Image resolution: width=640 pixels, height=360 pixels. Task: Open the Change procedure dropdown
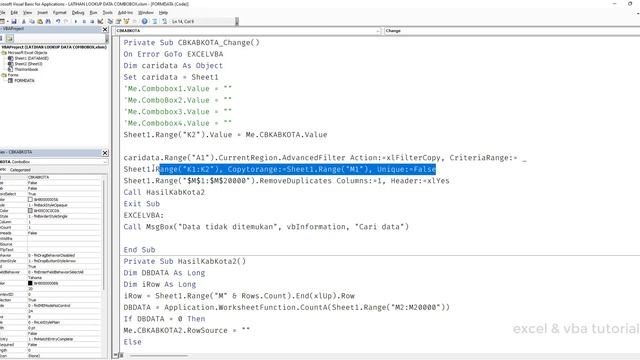coord(512,31)
